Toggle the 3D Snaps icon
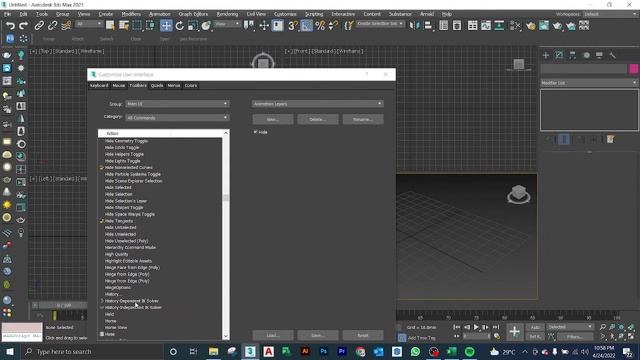640x360 pixels. coord(293,26)
